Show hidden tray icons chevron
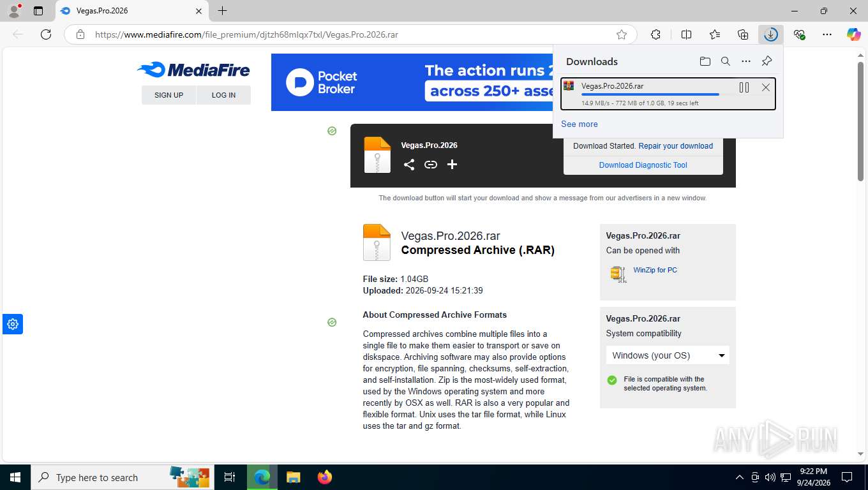This screenshot has width=868, height=490. click(x=740, y=477)
